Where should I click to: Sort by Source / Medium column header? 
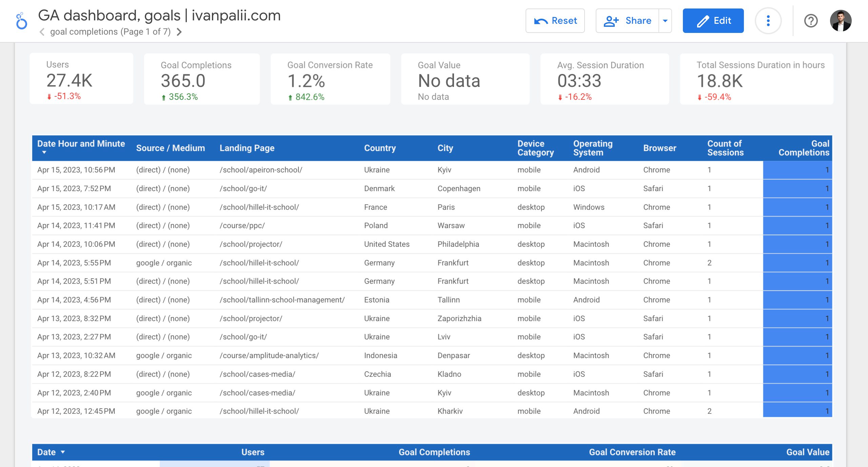[171, 148]
